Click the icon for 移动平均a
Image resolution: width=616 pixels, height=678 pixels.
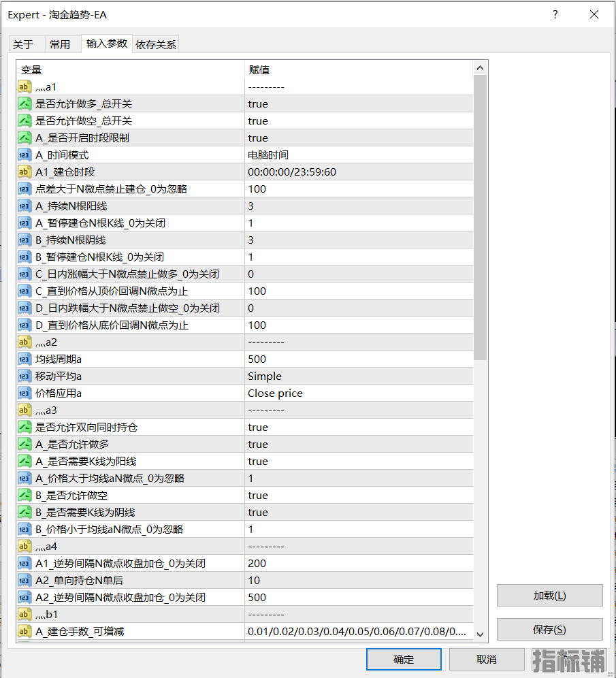tap(25, 376)
